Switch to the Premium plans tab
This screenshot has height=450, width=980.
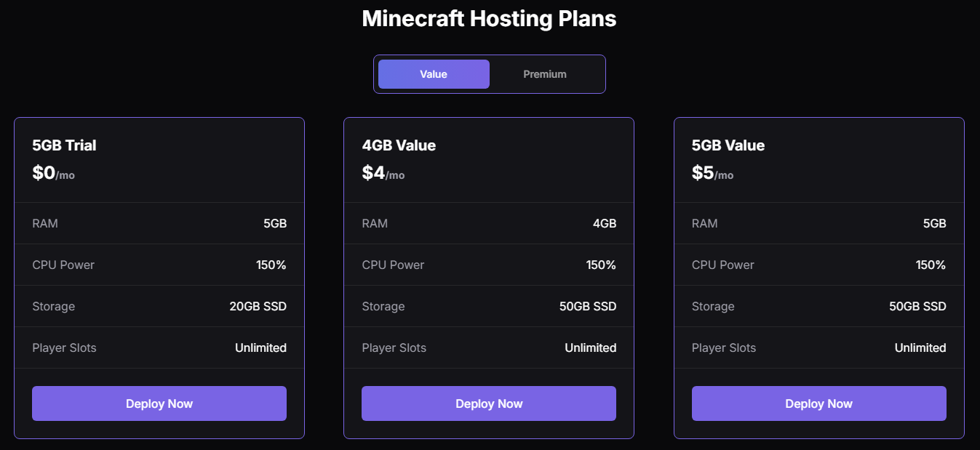tap(545, 74)
